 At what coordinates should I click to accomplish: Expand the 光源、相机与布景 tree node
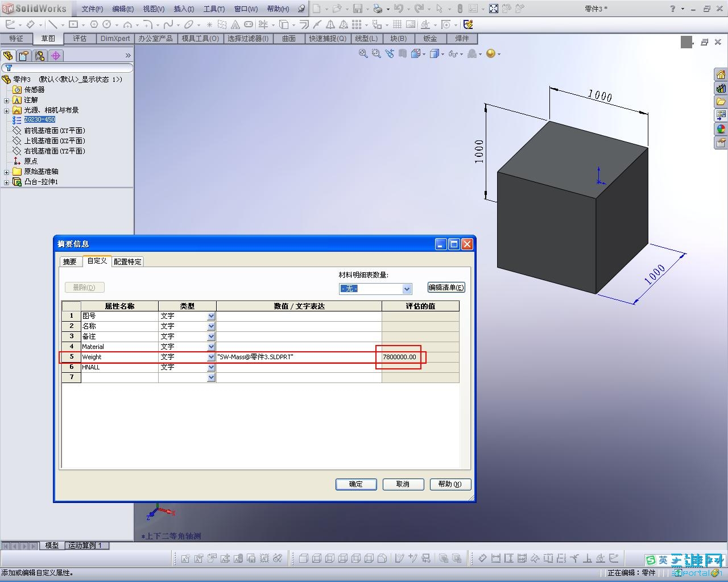[6, 110]
